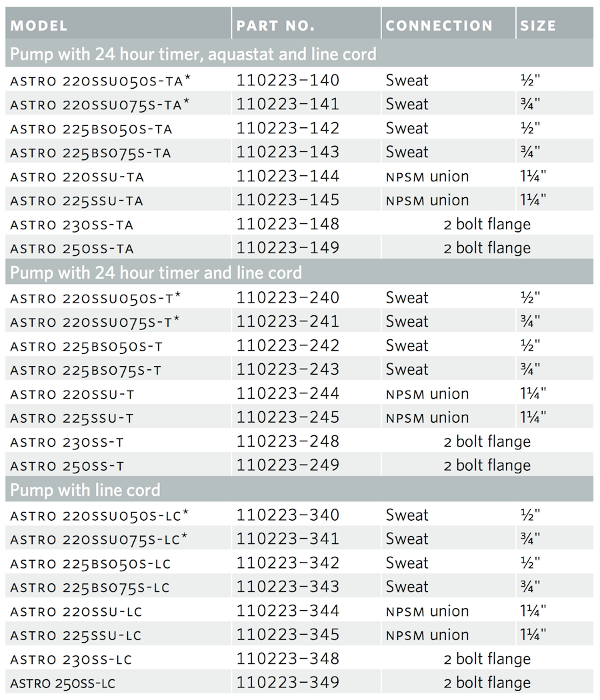Click part number 110223-241
Viewport: 600px width, 700px height.
(288, 321)
